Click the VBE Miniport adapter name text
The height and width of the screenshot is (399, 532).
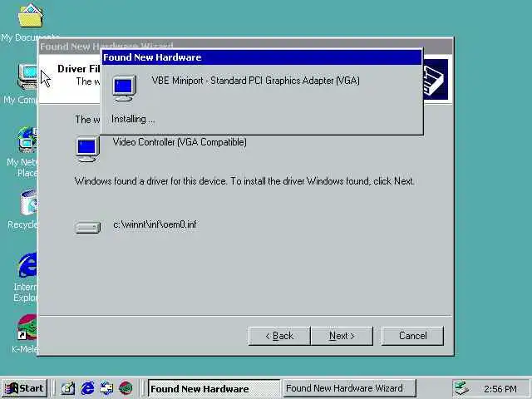tap(255, 81)
